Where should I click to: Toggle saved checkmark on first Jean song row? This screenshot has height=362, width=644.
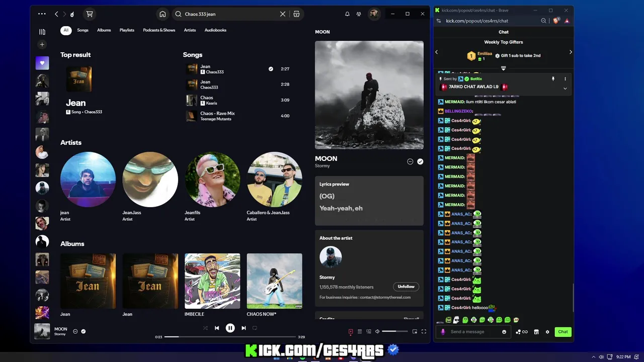pyautogui.click(x=271, y=69)
